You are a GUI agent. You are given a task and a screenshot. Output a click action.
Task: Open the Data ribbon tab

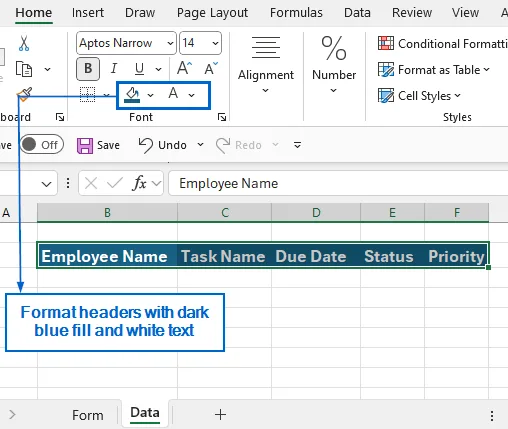pyautogui.click(x=357, y=13)
